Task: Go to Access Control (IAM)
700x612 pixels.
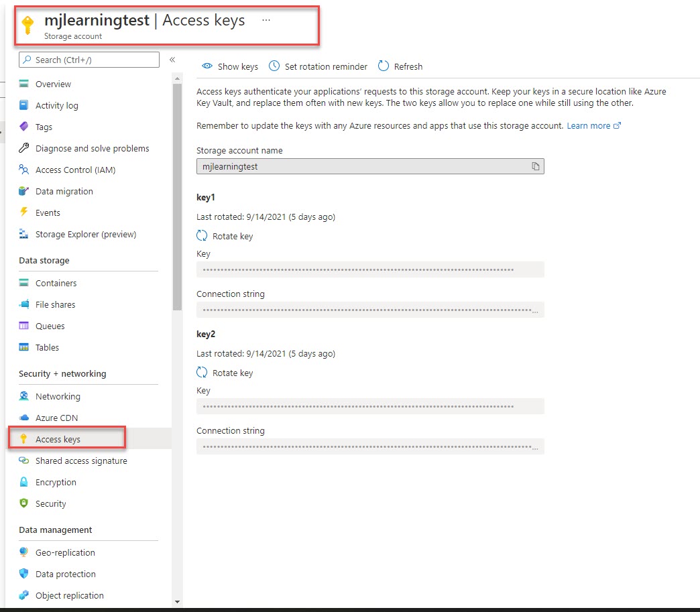Action: click(x=75, y=170)
